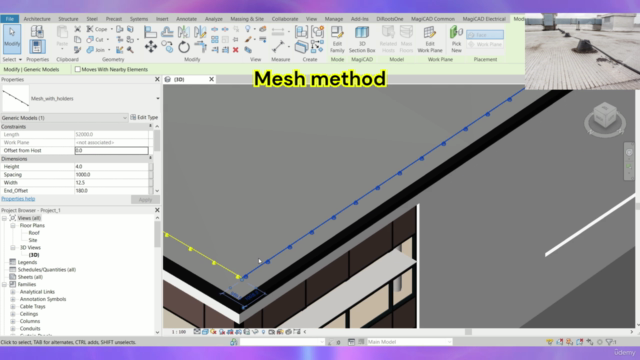Click the Measure Between Two References tool
This screenshot has width=640, height=360.
(278, 32)
